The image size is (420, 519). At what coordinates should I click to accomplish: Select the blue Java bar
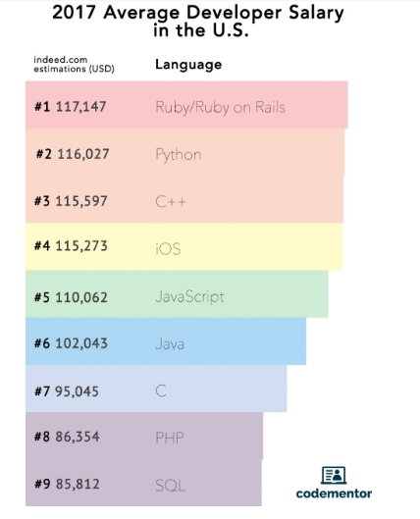point(166,341)
